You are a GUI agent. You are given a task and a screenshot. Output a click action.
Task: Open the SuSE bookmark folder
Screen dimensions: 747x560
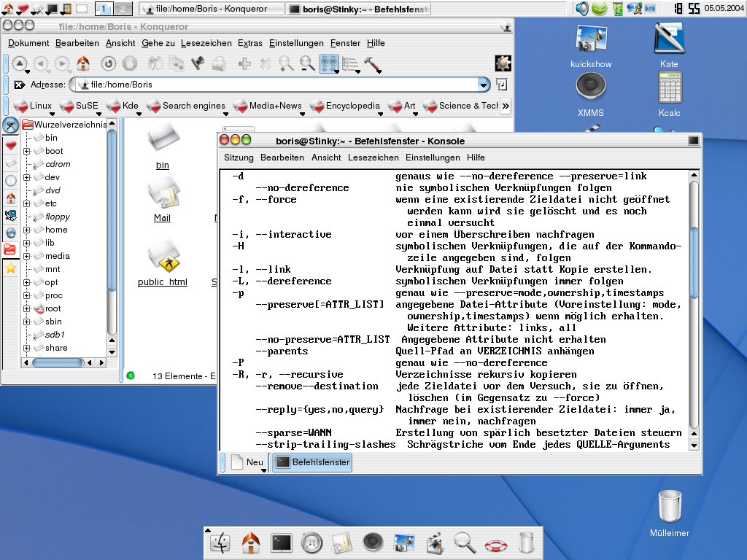pyautogui.click(x=80, y=106)
